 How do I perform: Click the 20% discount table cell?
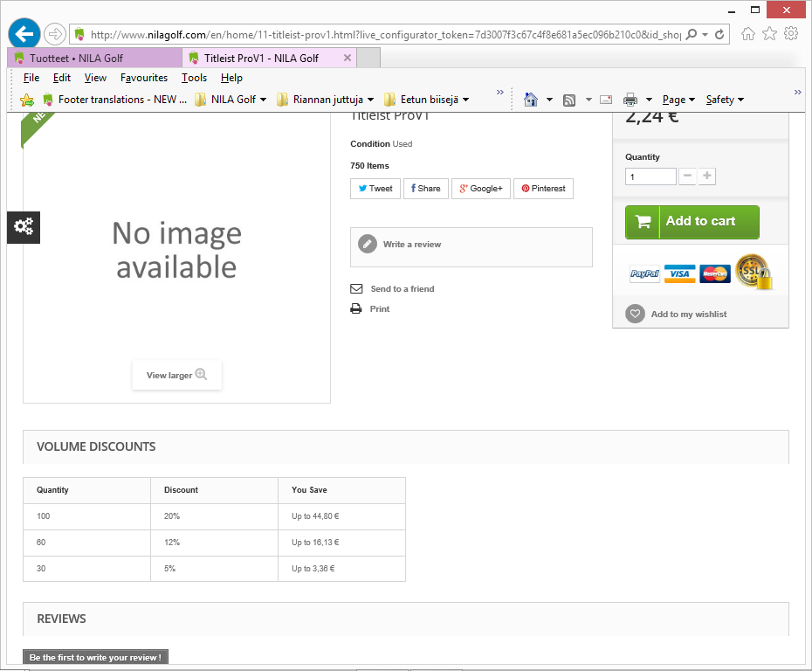point(214,516)
